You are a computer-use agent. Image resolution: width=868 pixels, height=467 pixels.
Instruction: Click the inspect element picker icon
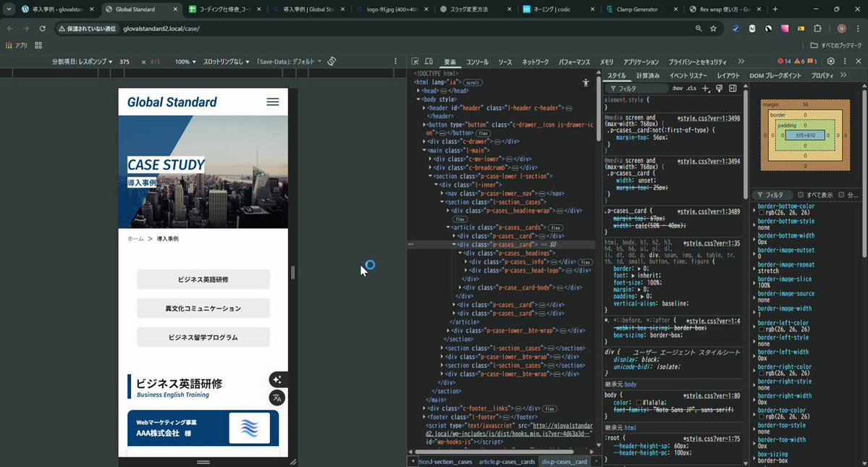click(415, 62)
